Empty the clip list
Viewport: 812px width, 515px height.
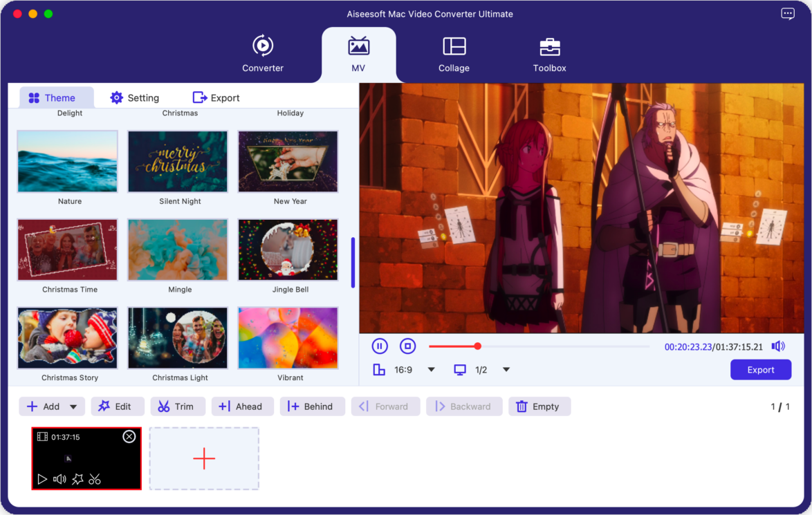(539, 406)
